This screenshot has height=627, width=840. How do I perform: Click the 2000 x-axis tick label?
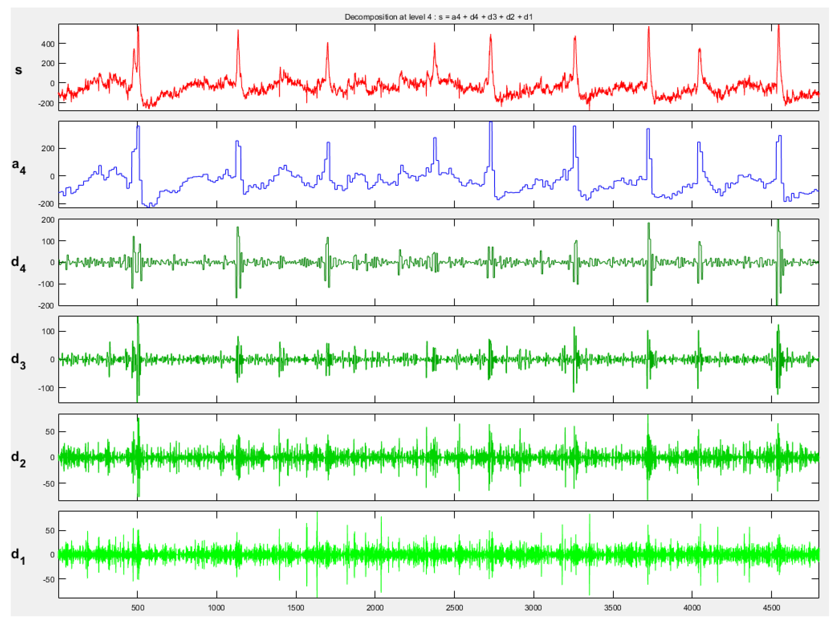[x=375, y=608]
